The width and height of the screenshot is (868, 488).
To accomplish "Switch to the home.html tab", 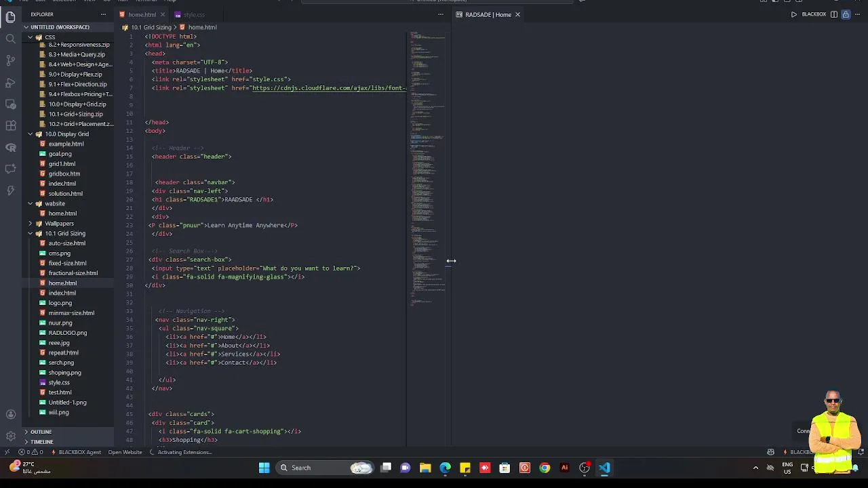I will 141,14.
